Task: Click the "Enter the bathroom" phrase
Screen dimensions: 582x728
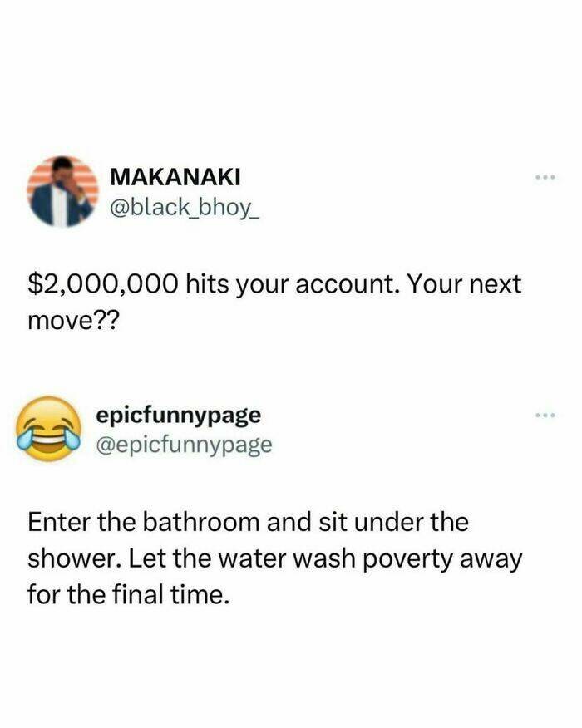Action: pyautogui.click(x=143, y=522)
